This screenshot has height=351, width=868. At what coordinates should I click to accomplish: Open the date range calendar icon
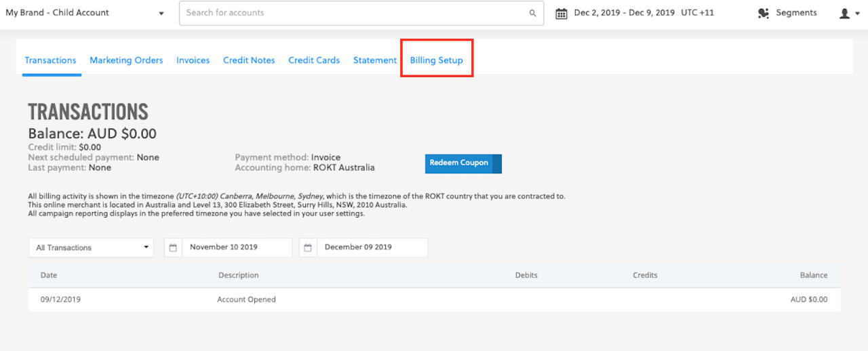tap(561, 13)
